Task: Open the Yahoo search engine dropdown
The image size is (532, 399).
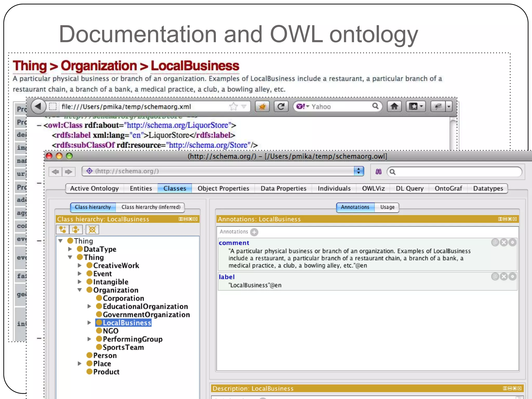Action: click(303, 107)
